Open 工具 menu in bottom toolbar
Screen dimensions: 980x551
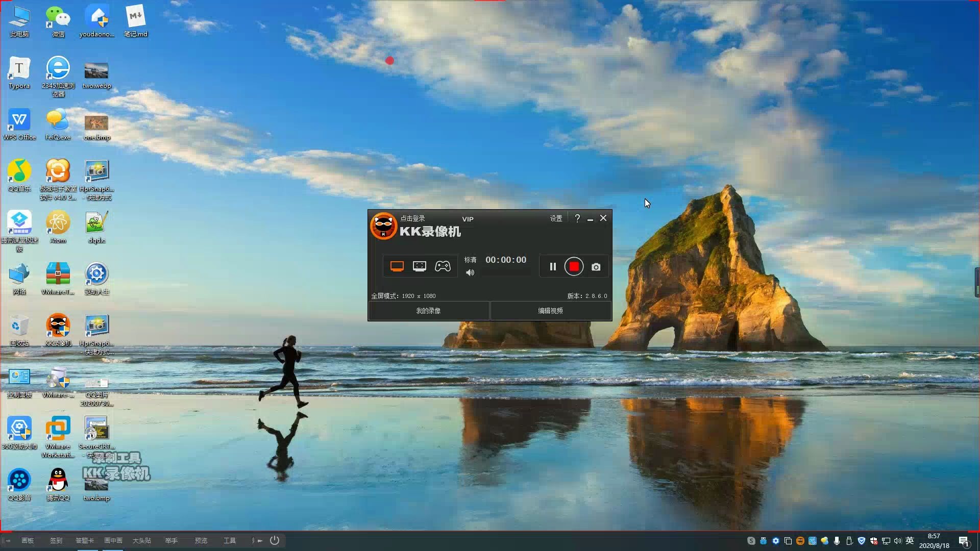click(230, 541)
